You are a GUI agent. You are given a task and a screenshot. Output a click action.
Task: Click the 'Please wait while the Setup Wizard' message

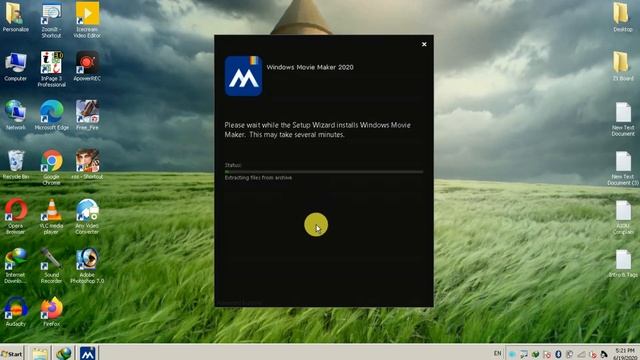click(x=318, y=130)
